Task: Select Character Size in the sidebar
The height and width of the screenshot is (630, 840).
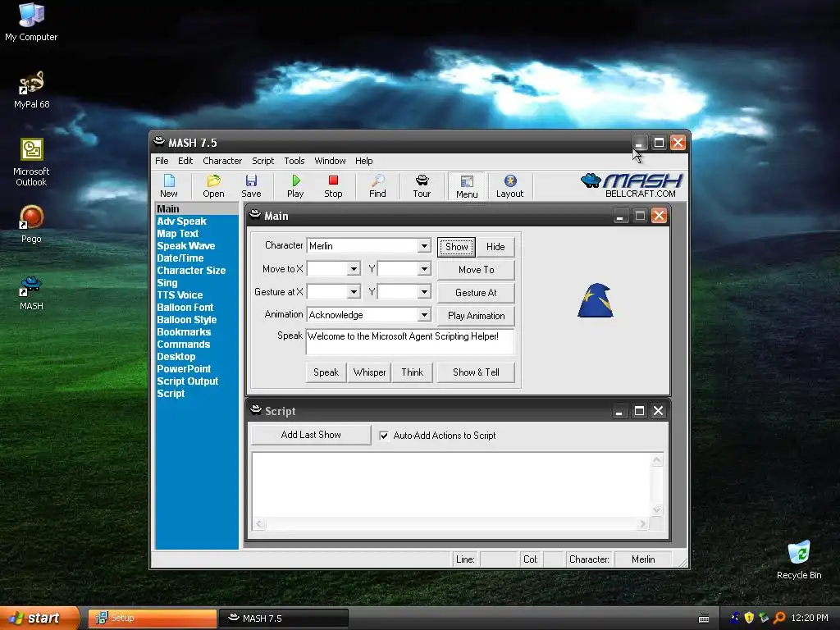Action: click(x=191, y=271)
